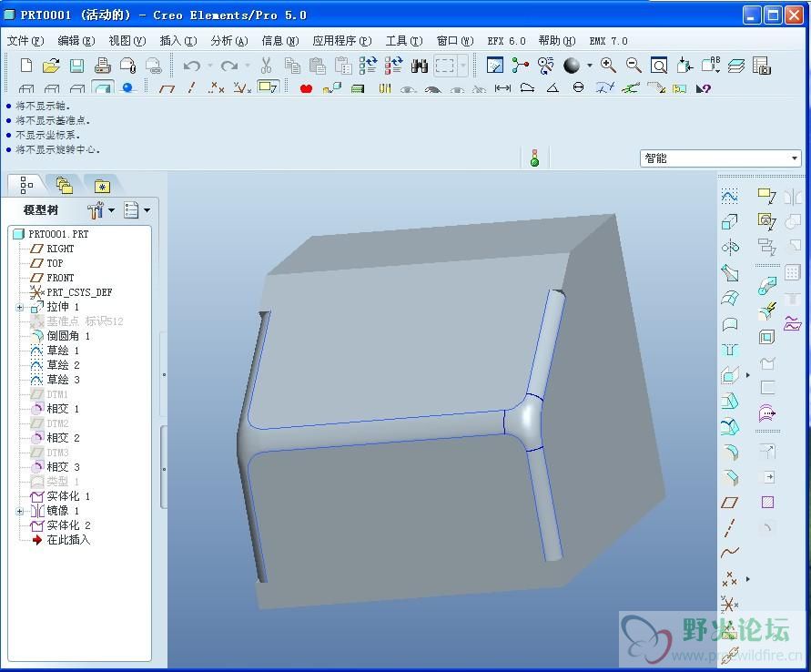Screen dimensions: 811x672
Task: Open the 文件(F) menu
Action: pos(25,41)
